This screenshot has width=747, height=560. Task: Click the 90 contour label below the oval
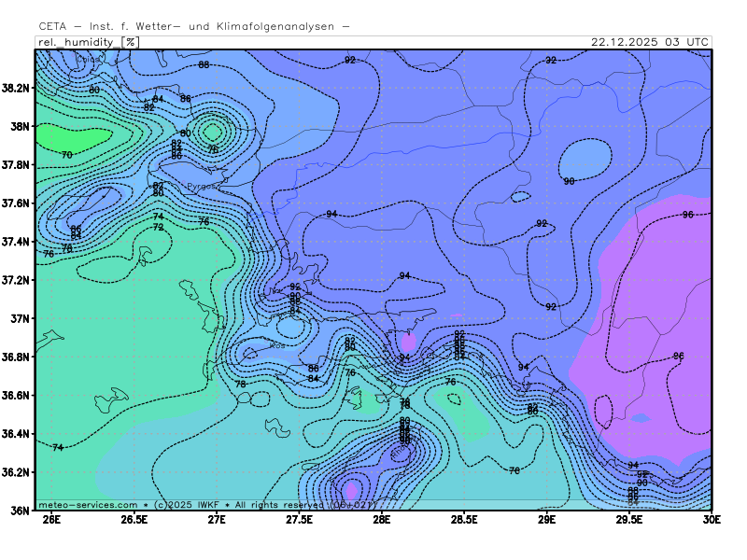pyautogui.click(x=569, y=181)
